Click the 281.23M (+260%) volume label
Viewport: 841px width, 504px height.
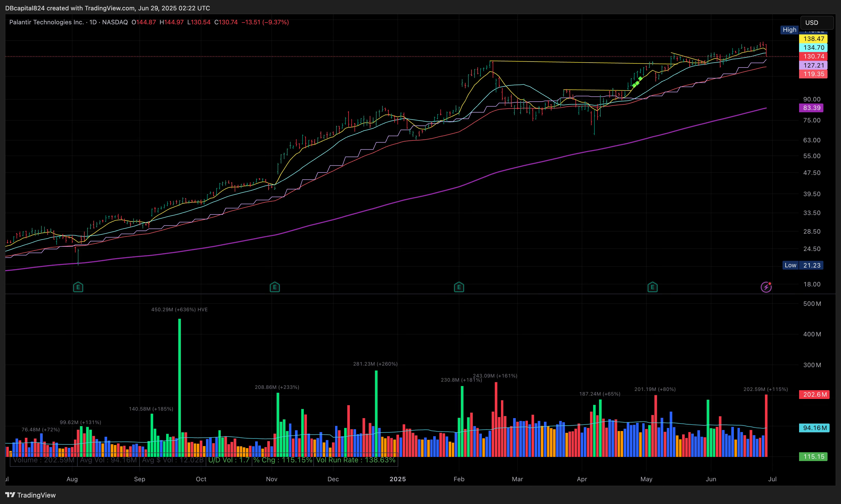(x=375, y=364)
